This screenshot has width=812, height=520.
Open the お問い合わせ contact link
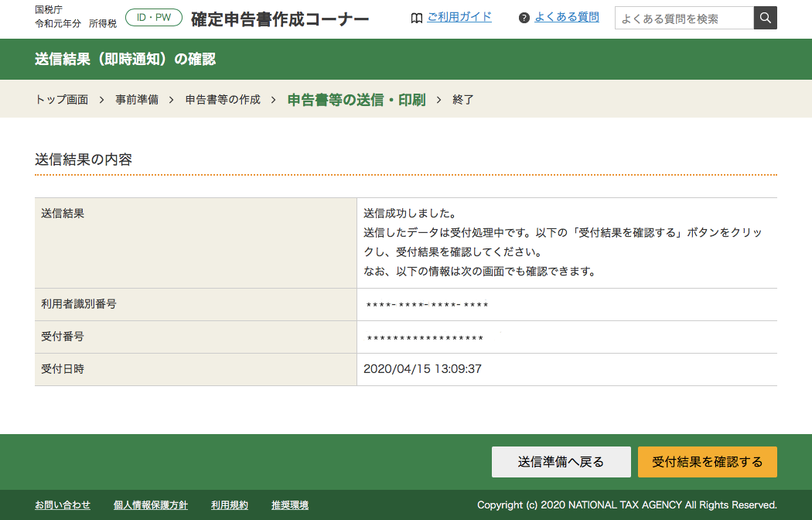pyautogui.click(x=62, y=505)
